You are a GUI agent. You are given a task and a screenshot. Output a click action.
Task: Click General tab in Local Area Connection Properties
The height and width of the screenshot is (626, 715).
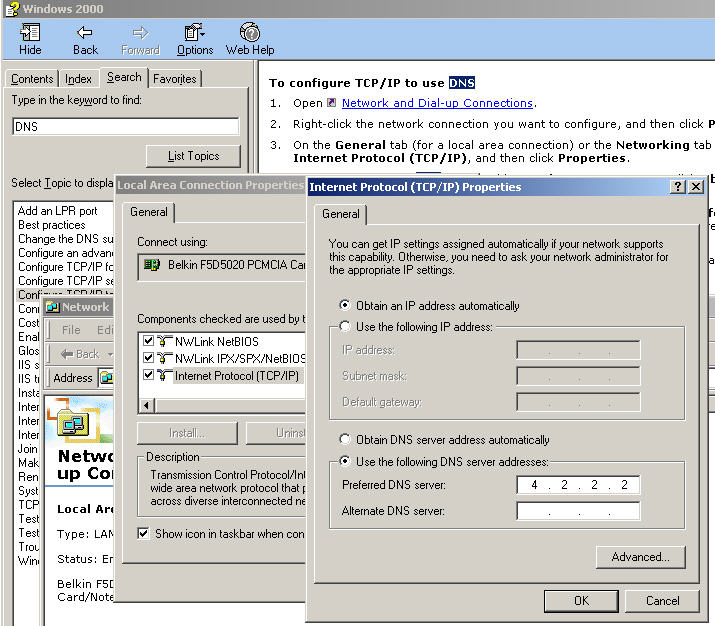(149, 212)
